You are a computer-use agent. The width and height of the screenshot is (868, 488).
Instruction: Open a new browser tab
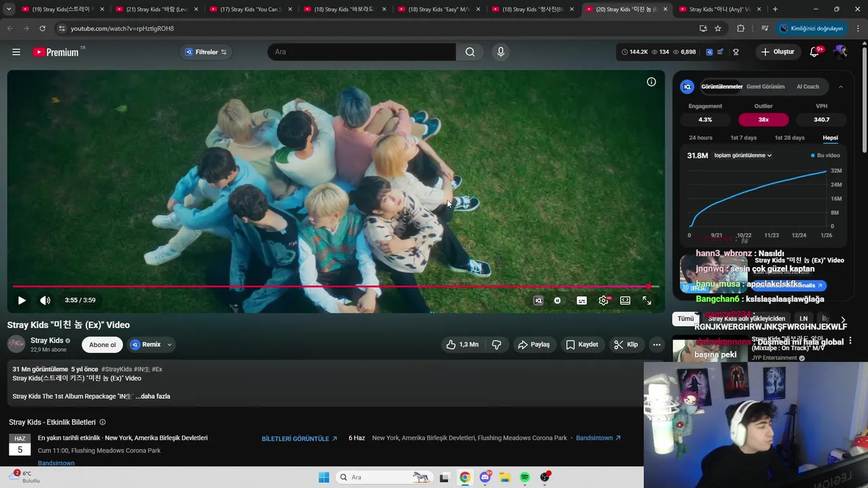(775, 9)
